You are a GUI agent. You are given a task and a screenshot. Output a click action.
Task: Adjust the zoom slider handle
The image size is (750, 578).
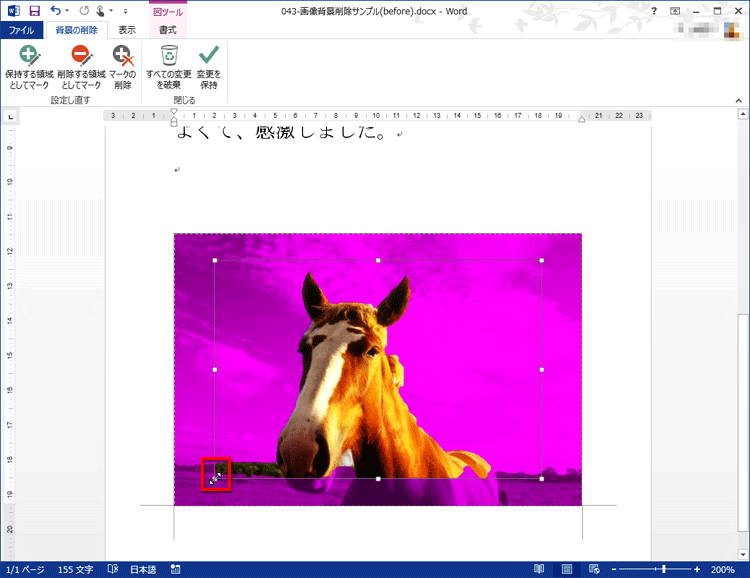click(x=663, y=569)
